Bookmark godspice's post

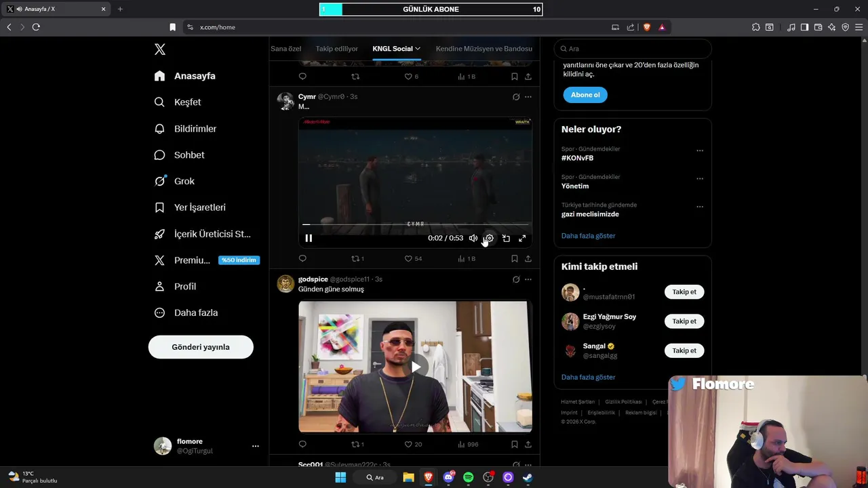(x=515, y=444)
